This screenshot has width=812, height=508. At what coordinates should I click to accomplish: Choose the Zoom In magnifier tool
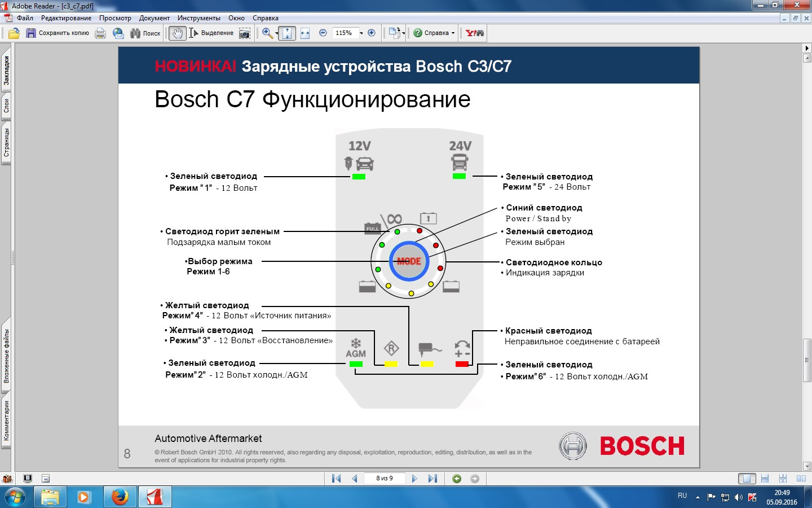(267, 33)
